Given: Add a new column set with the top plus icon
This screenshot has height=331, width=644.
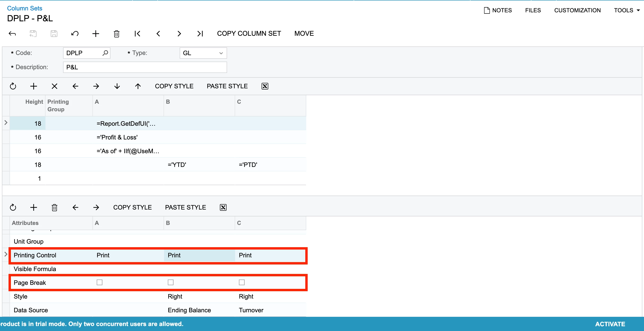Looking at the screenshot, I should coord(96,33).
